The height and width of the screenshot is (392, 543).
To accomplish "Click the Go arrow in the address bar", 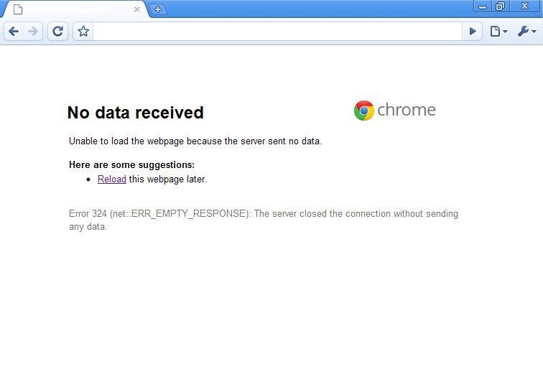I will click(x=473, y=32).
